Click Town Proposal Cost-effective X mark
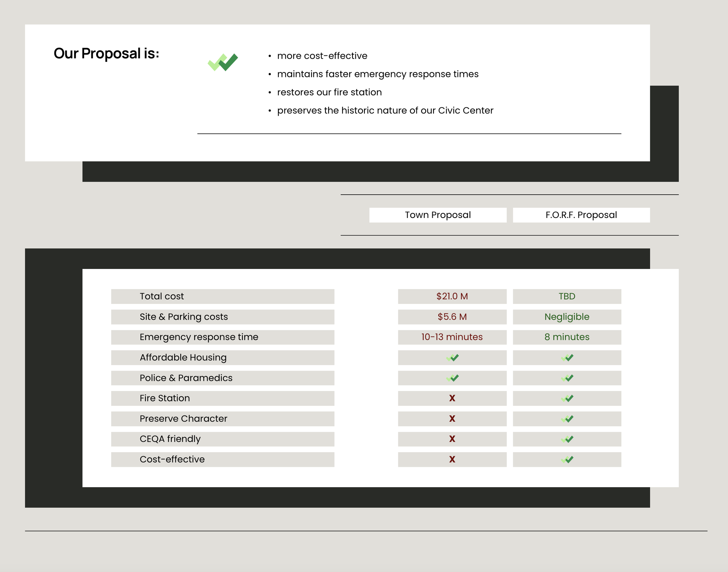The height and width of the screenshot is (572, 728). (x=452, y=460)
